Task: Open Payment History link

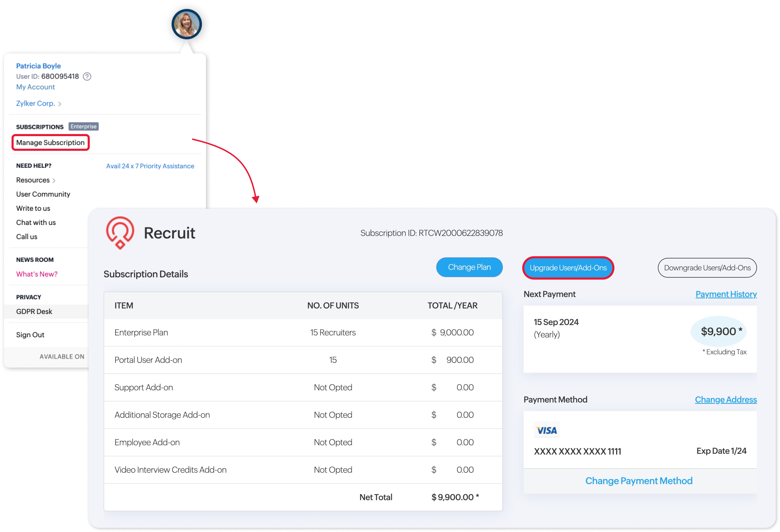Action: click(726, 294)
